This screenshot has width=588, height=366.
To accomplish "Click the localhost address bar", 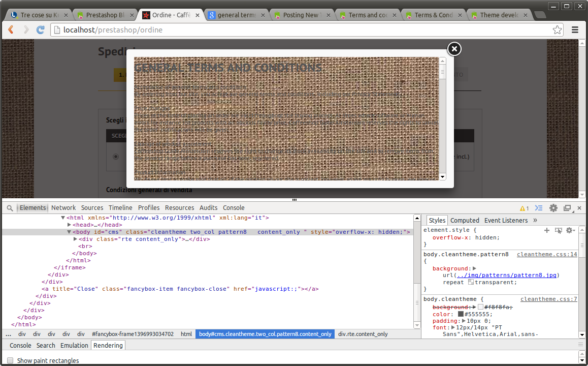I will click(x=308, y=29).
